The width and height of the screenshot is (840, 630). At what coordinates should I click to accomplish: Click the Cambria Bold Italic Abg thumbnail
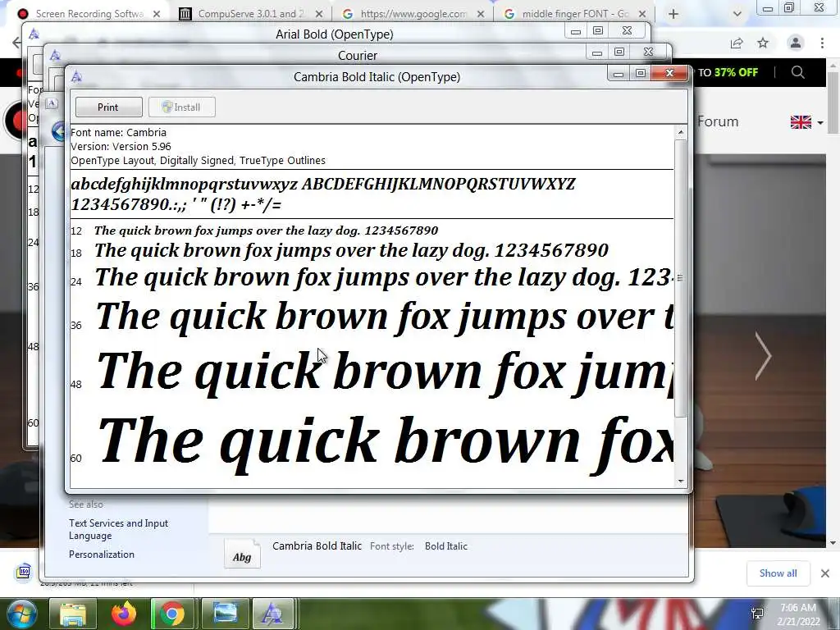242,554
